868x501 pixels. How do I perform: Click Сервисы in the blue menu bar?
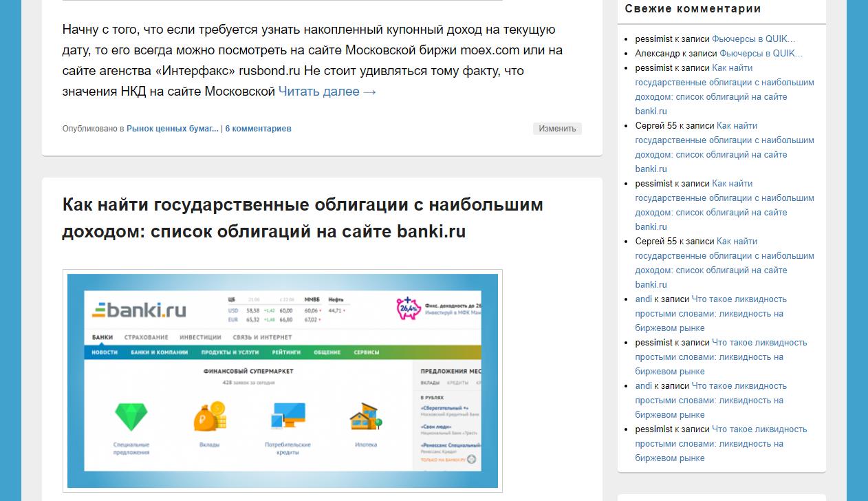pos(366,352)
